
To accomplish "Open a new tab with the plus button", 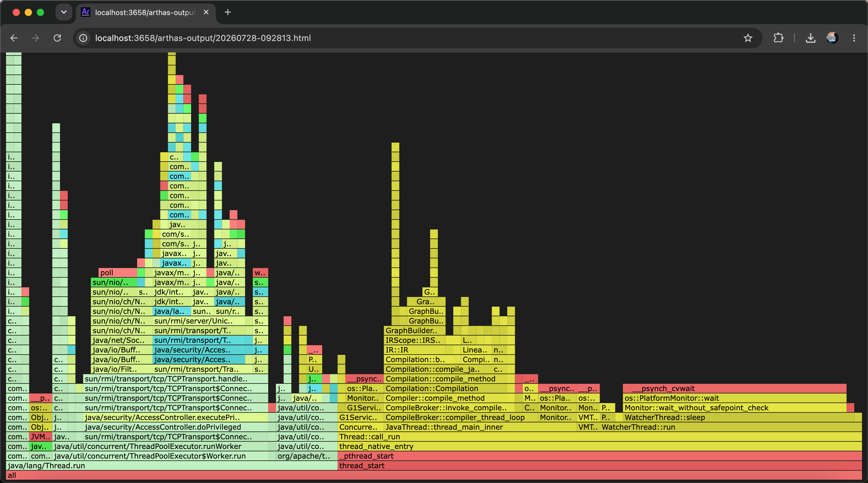I will (228, 12).
